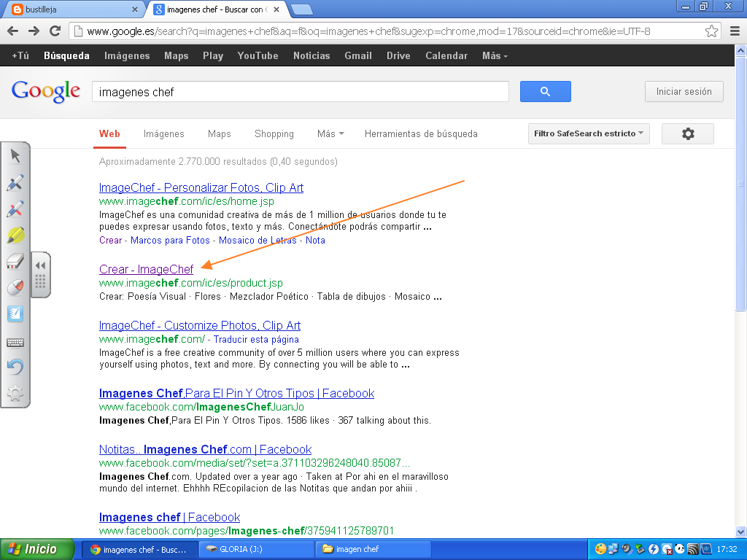Select the red-tipped pen tool in floating toolbar
The image size is (747, 560).
15,209
